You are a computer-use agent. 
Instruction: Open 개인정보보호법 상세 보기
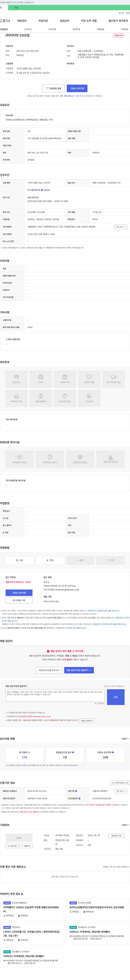[49, 670]
